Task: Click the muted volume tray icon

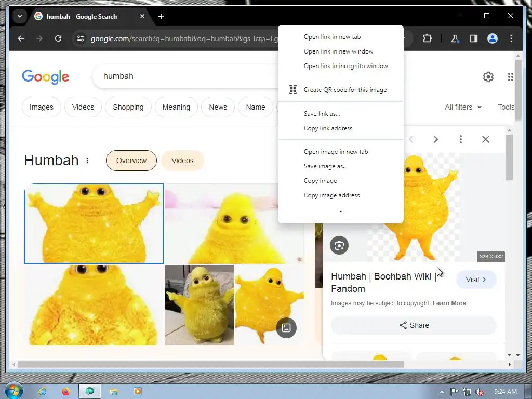Action: pyautogui.click(x=480, y=392)
